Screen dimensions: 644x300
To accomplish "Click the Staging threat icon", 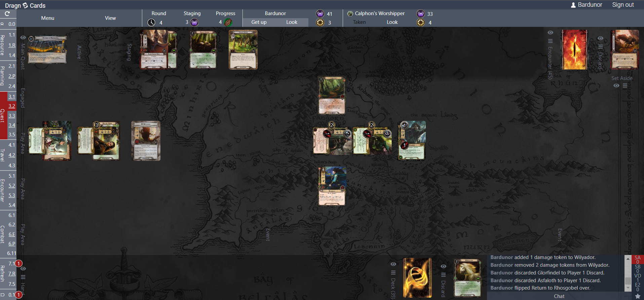I will click(194, 23).
